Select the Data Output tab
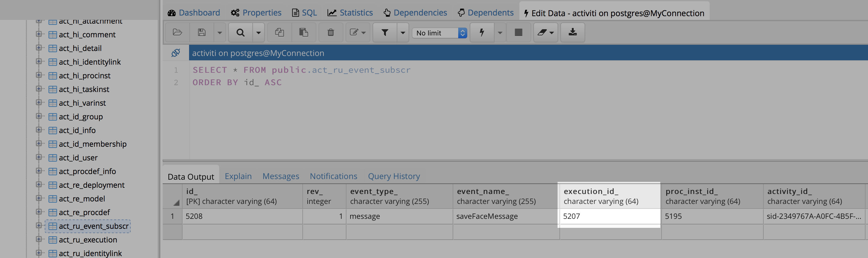 (x=191, y=176)
